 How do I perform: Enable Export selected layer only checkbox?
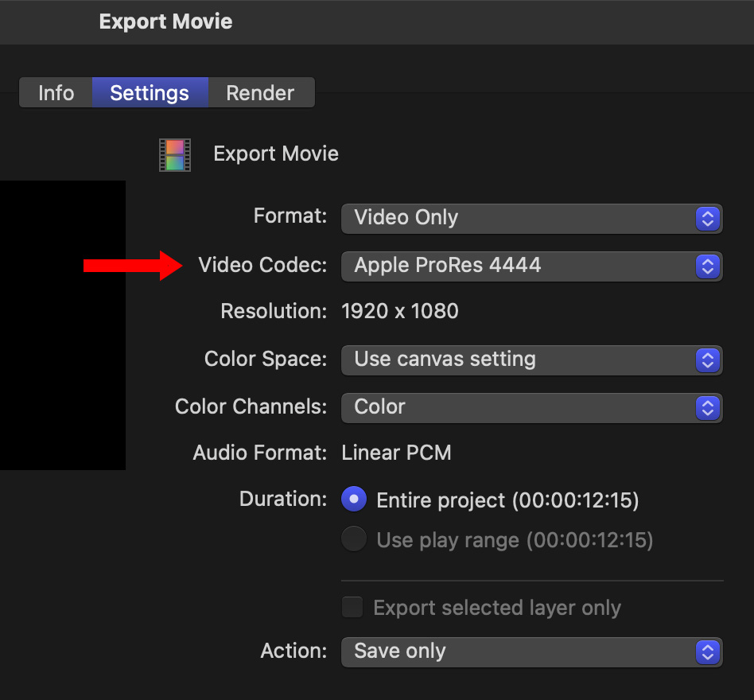click(x=352, y=608)
